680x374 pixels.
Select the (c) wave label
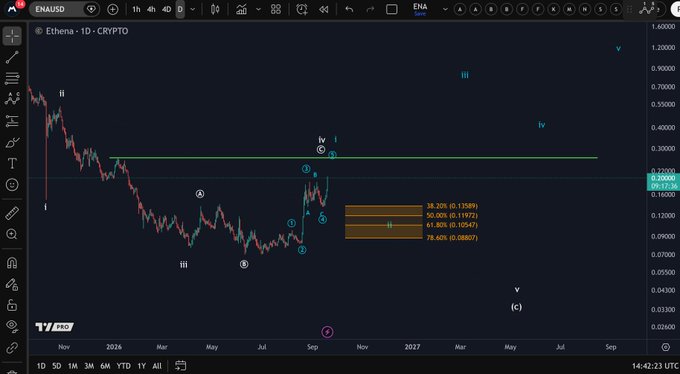pos(516,307)
